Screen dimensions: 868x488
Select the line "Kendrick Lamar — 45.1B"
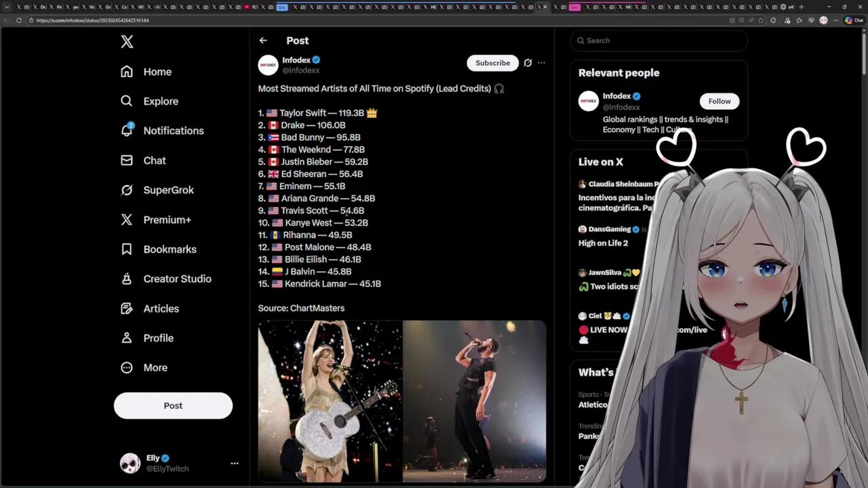pyautogui.click(x=333, y=284)
